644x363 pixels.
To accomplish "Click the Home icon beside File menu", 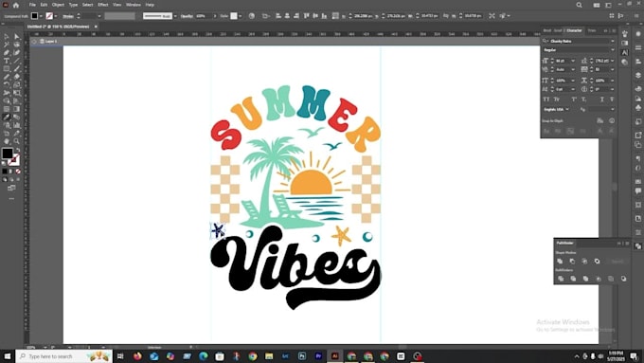I will tap(16, 6).
